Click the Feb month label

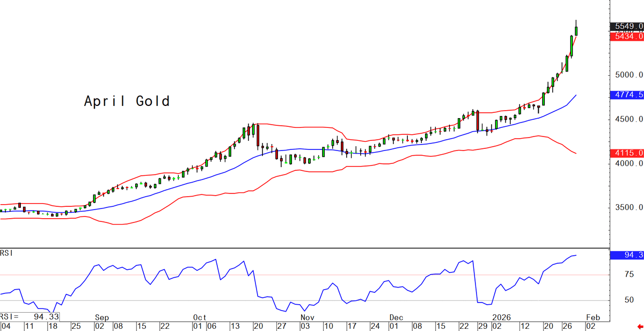coord(592,317)
